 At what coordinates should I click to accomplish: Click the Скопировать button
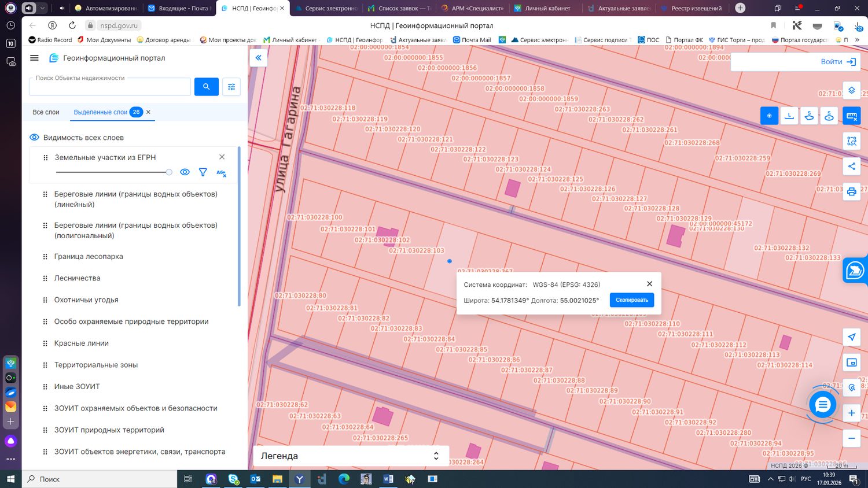pos(632,300)
